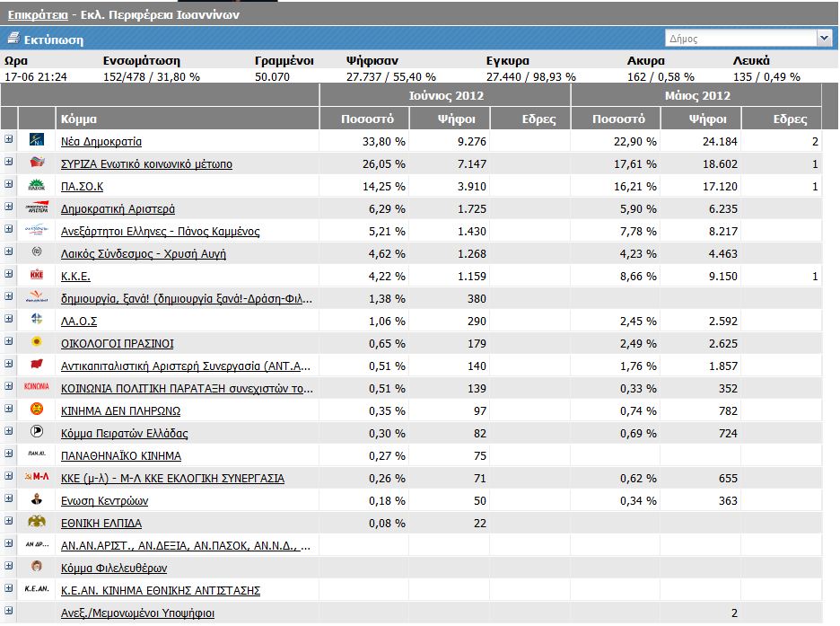Expand the ΠΑ.ΣΟ.Κ row with plus

point(9,184)
